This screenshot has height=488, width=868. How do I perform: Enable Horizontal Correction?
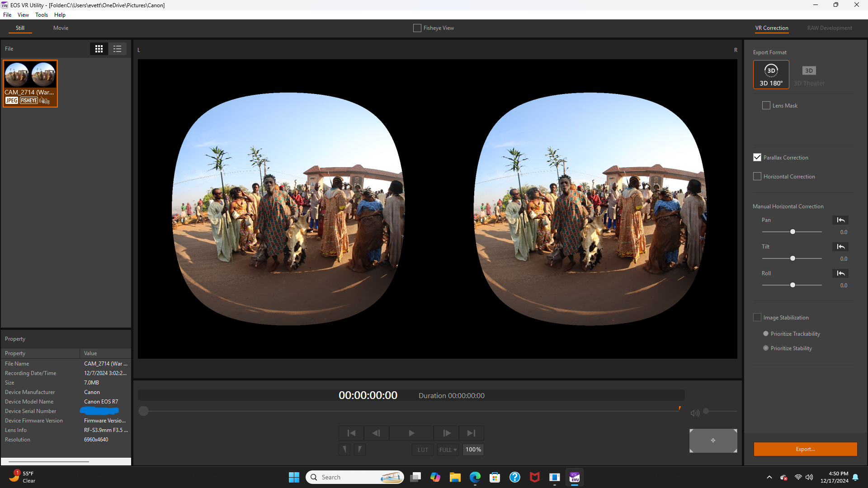point(757,176)
